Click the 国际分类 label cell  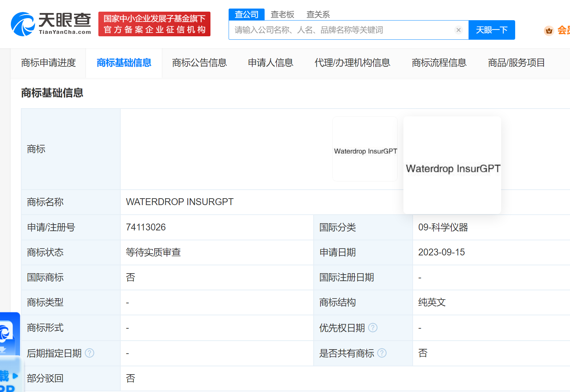[x=363, y=227]
